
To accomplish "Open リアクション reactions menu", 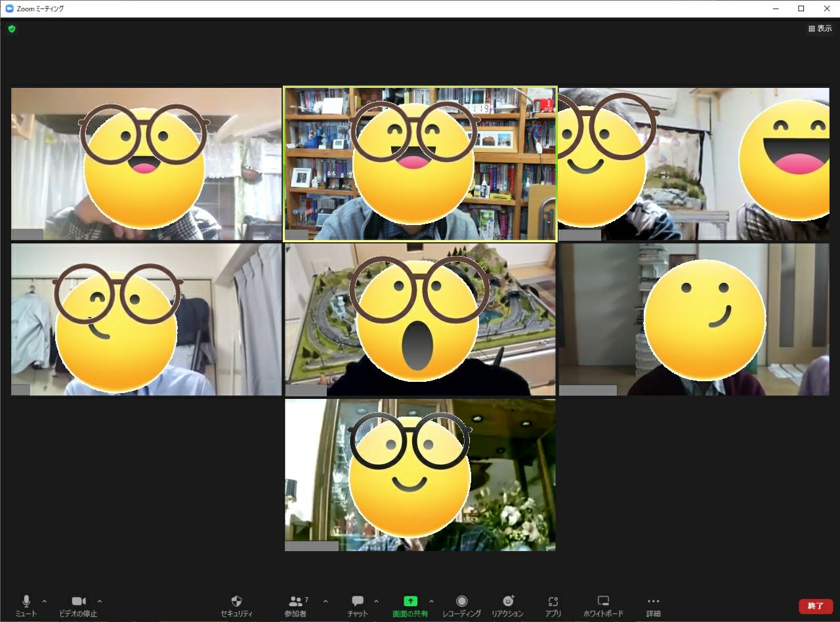I will 508,606.
